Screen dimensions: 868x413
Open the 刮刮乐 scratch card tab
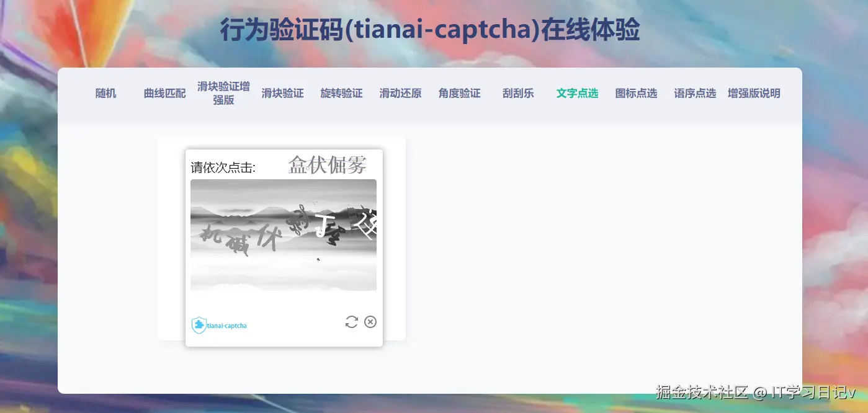pos(518,93)
